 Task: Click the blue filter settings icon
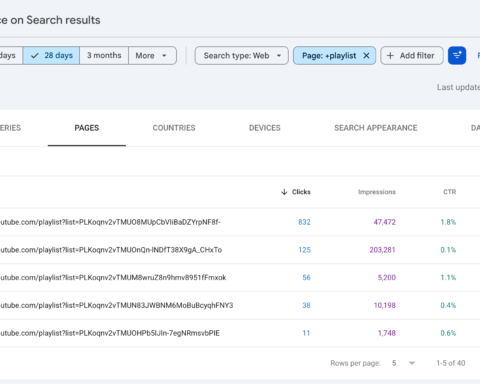(x=457, y=56)
